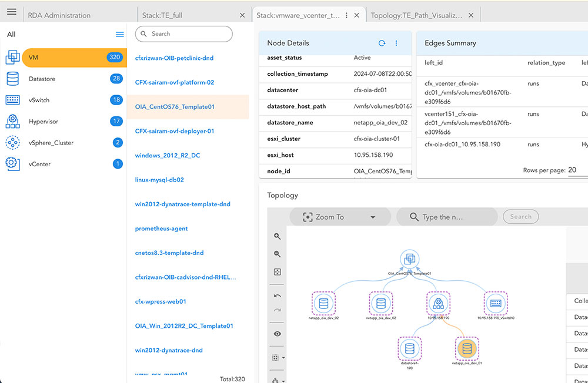Open linux-mysql-db02 VM link
Image resolution: width=588 pixels, height=383 pixels.
[159, 180]
